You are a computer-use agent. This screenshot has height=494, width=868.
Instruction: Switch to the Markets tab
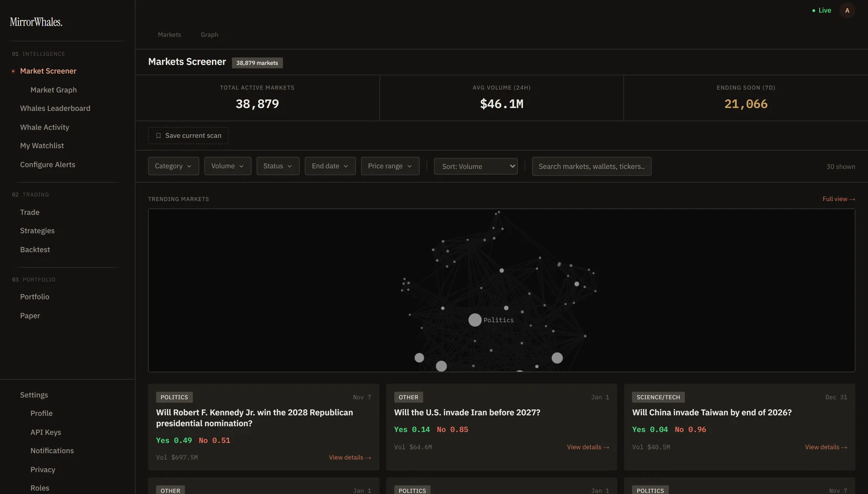tap(169, 35)
